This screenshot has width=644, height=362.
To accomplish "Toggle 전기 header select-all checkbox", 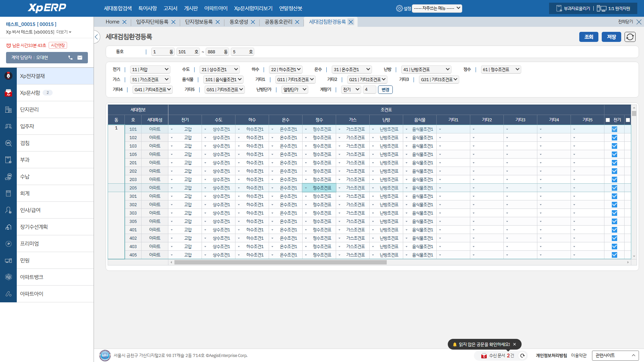I will click(x=608, y=120).
